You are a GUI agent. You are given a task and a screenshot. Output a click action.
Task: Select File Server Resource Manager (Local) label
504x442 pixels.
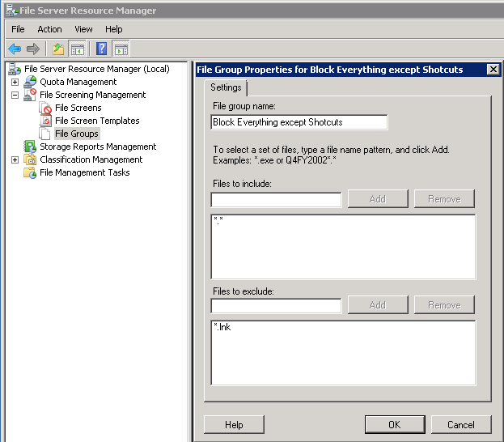tap(97, 69)
